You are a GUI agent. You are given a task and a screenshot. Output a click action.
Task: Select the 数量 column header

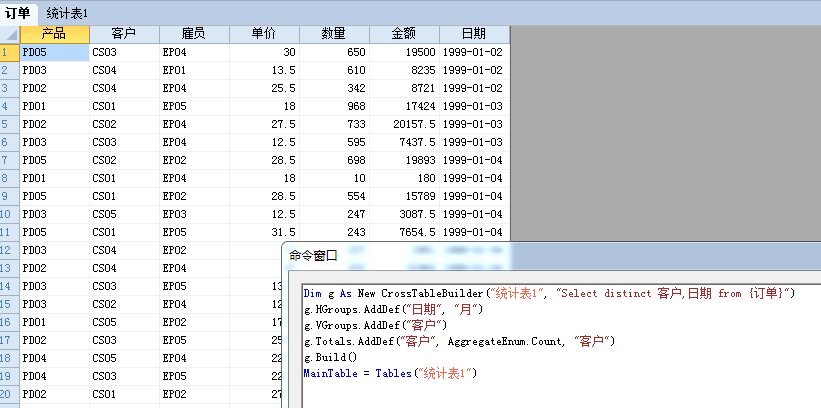click(x=334, y=35)
